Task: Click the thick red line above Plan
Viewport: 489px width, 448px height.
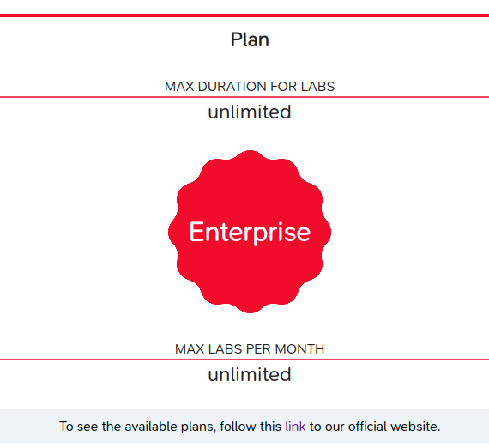Action: point(244,15)
